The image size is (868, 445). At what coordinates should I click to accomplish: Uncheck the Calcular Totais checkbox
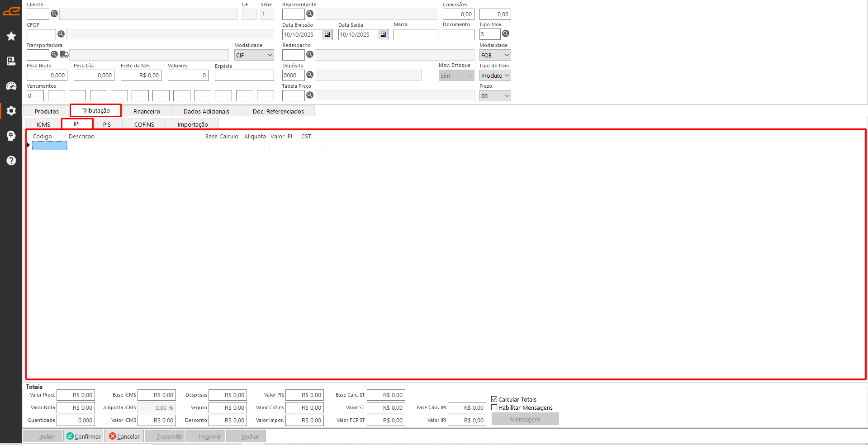click(x=494, y=399)
